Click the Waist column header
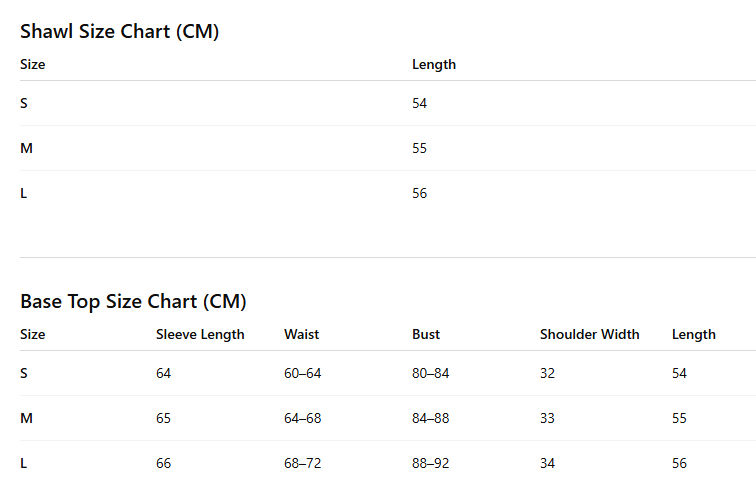Viewport: 756px width, 498px height. tap(301, 335)
